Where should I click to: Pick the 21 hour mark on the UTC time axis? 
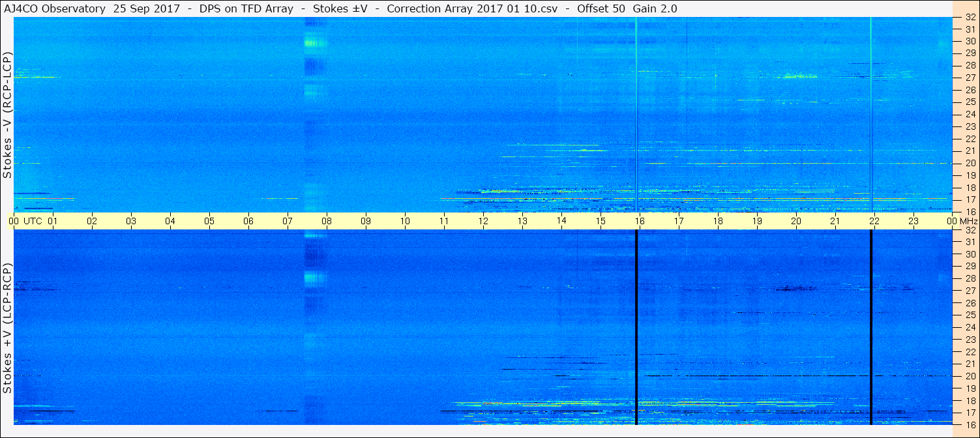[x=835, y=221]
